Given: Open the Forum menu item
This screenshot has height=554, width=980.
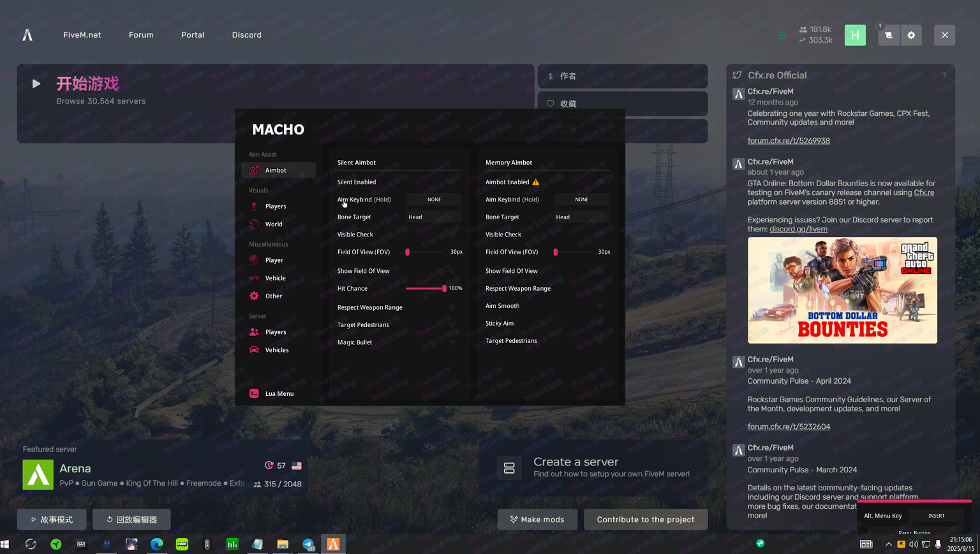Looking at the screenshot, I should click(x=141, y=35).
